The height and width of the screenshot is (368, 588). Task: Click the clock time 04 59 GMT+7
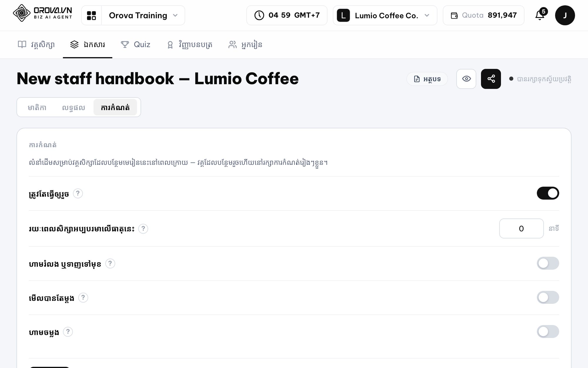point(287,15)
